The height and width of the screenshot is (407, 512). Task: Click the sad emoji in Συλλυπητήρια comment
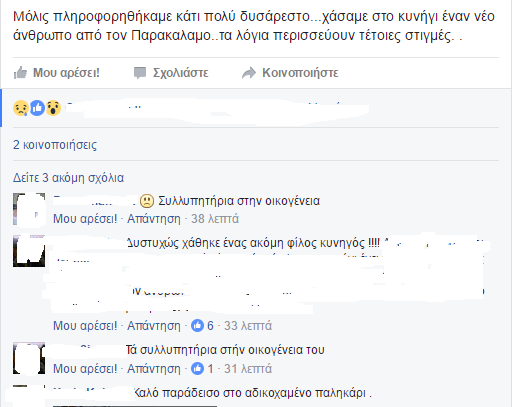[x=147, y=201]
